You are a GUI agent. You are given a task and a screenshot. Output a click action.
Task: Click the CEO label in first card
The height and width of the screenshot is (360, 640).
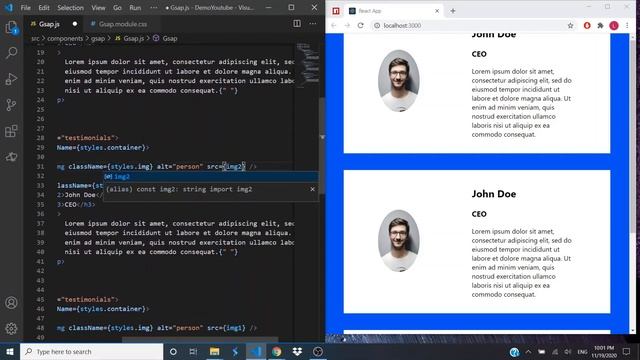coord(479,54)
